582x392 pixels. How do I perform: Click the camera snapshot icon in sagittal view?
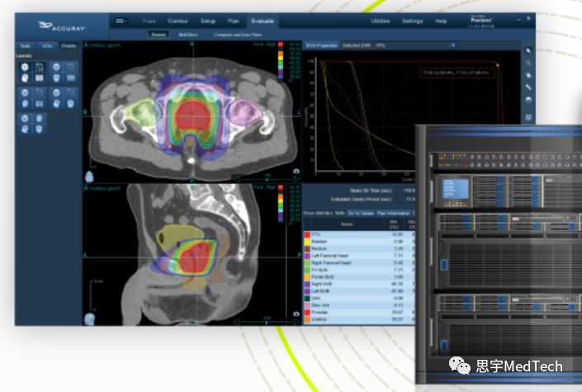296,314
